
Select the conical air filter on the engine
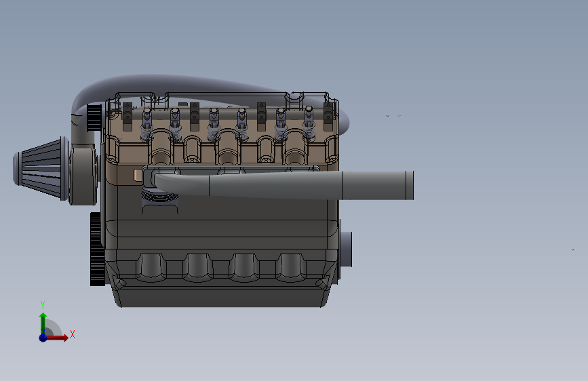41,168
